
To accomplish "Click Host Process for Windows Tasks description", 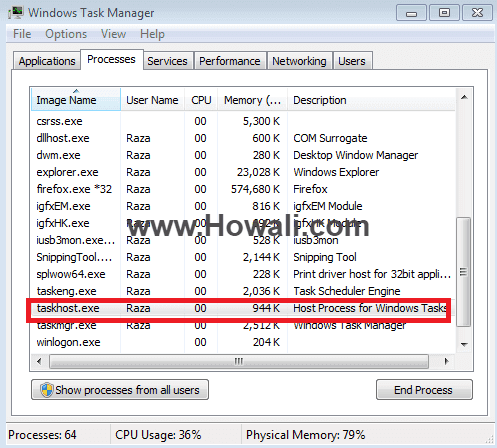I will [370, 308].
